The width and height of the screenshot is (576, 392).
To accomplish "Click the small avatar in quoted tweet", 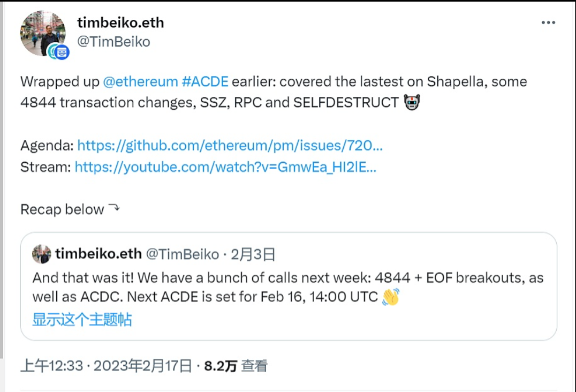I will point(41,254).
